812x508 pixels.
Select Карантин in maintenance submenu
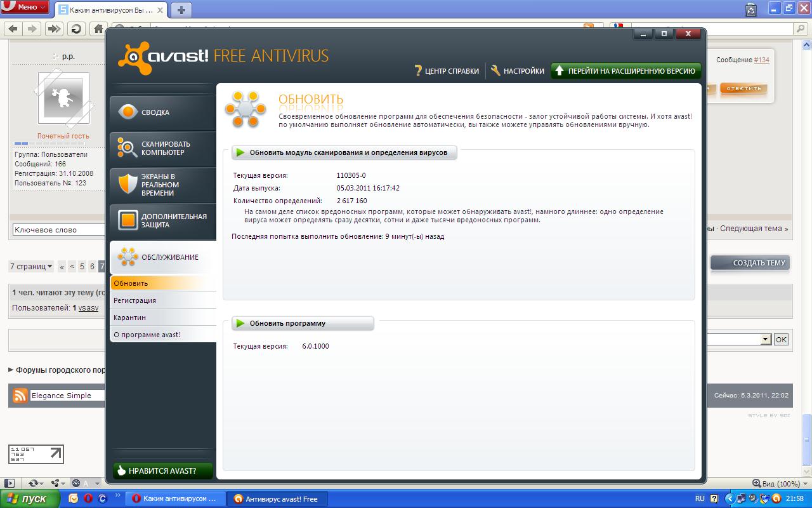pyautogui.click(x=129, y=317)
